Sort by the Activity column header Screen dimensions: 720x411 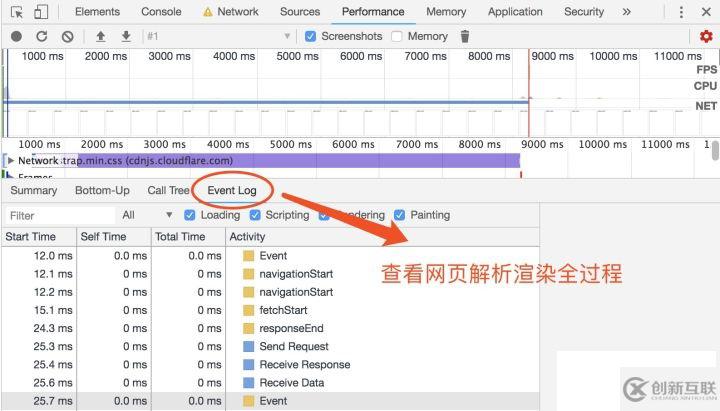click(x=382, y=237)
